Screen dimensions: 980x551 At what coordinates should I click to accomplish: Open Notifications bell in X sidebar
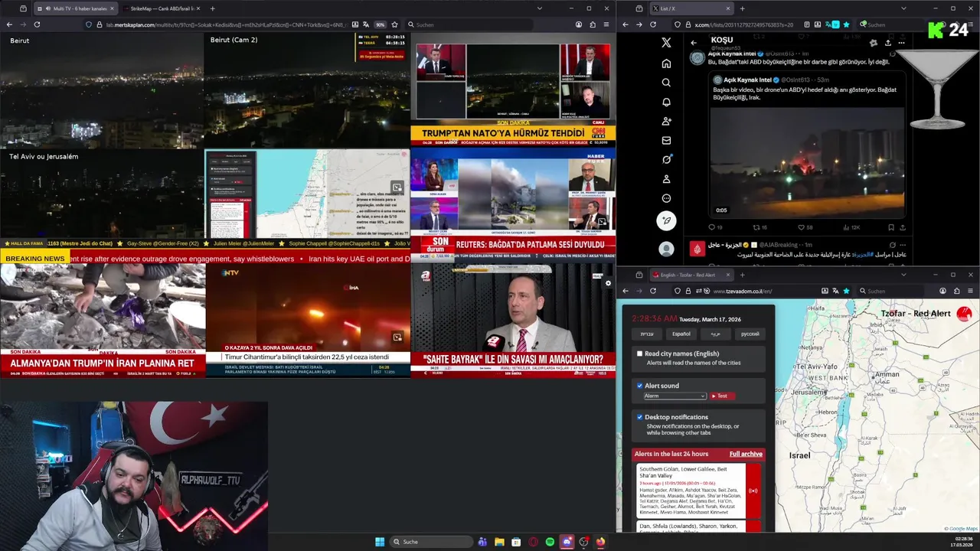click(666, 102)
